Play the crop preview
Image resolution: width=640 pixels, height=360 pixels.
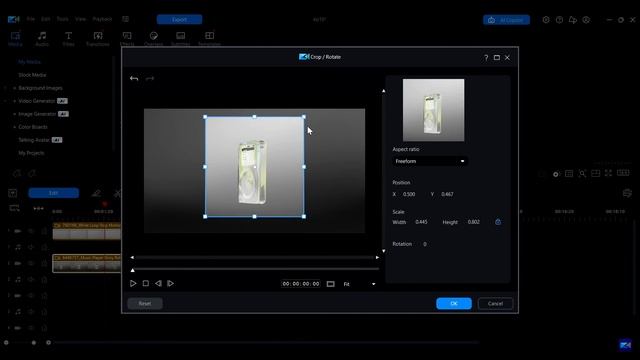[x=133, y=283]
